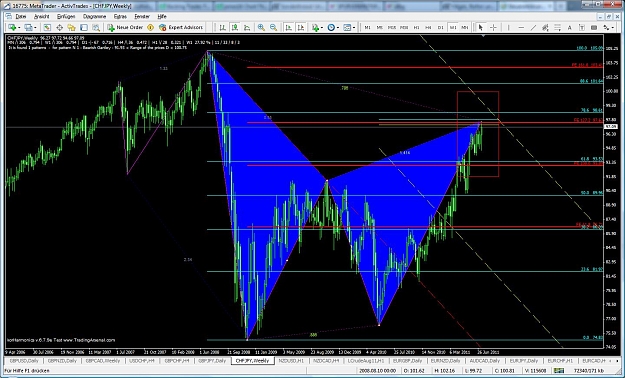Image resolution: width=625 pixels, height=378 pixels.
Task: Switch to the GBPUSD,Daily chart tab
Action: 24,360
